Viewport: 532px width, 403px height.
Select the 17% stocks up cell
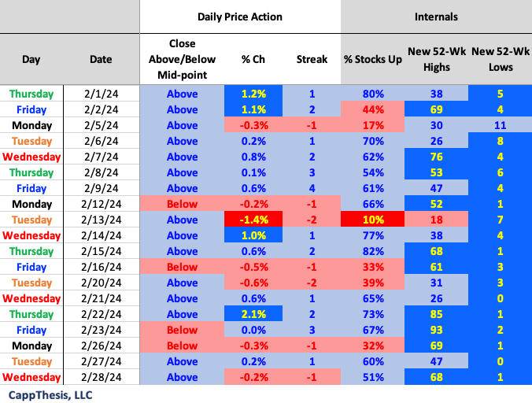(373, 125)
